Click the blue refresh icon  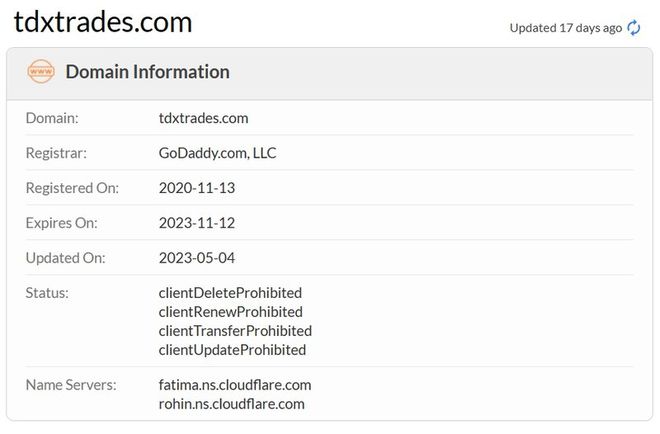click(x=633, y=28)
